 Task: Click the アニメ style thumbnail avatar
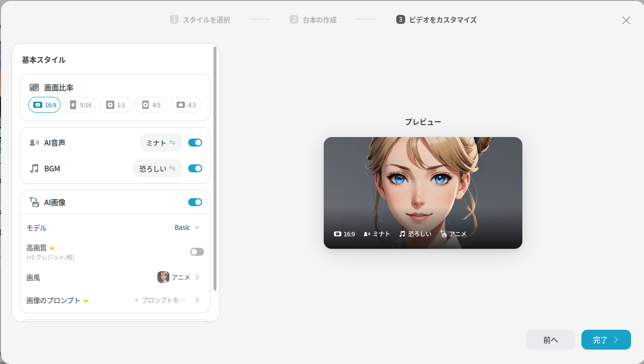(163, 277)
